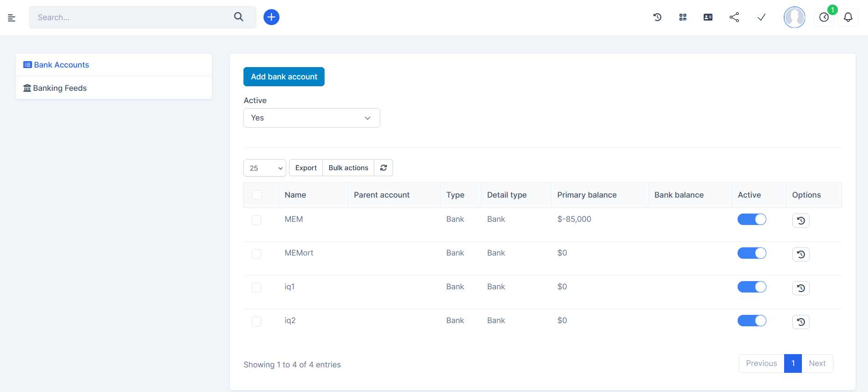Open the notifications bell
The width and height of the screenshot is (868, 392).
coord(848,17)
